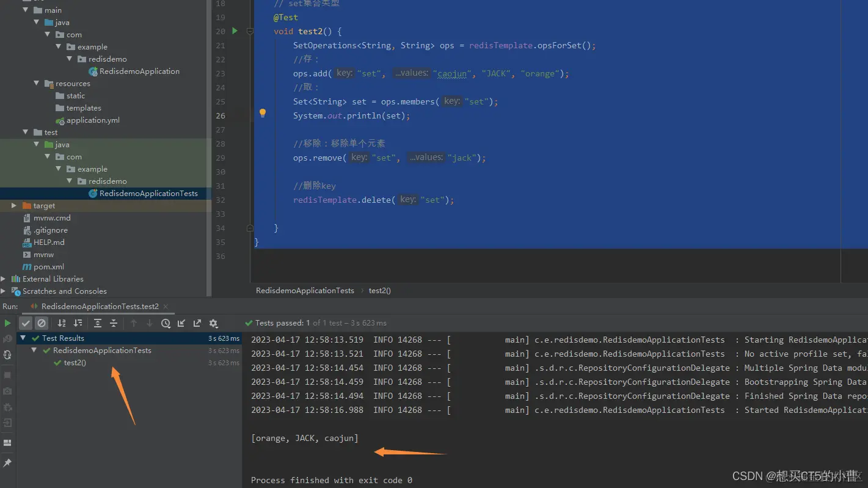Click the fold marker at test2 method start
The width and height of the screenshot is (868, 488).
[250, 31]
